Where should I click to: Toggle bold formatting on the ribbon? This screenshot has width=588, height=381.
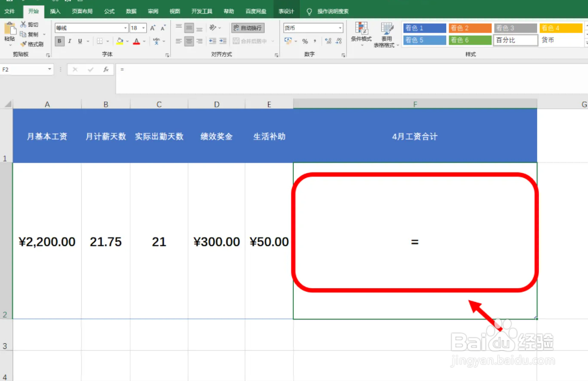[x=59, y=41]
